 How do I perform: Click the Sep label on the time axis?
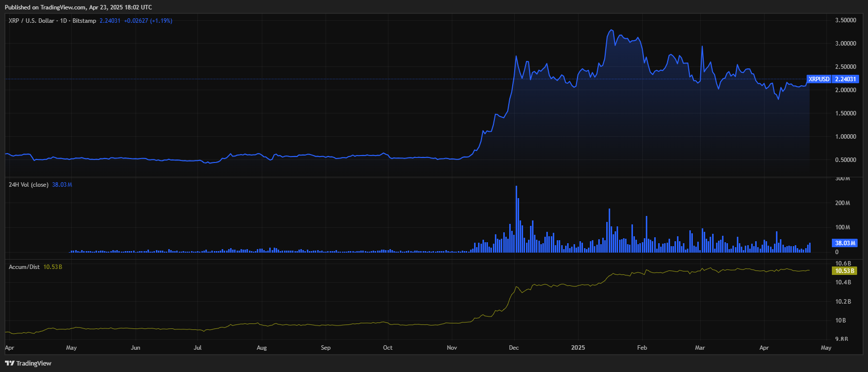[326, 348]
